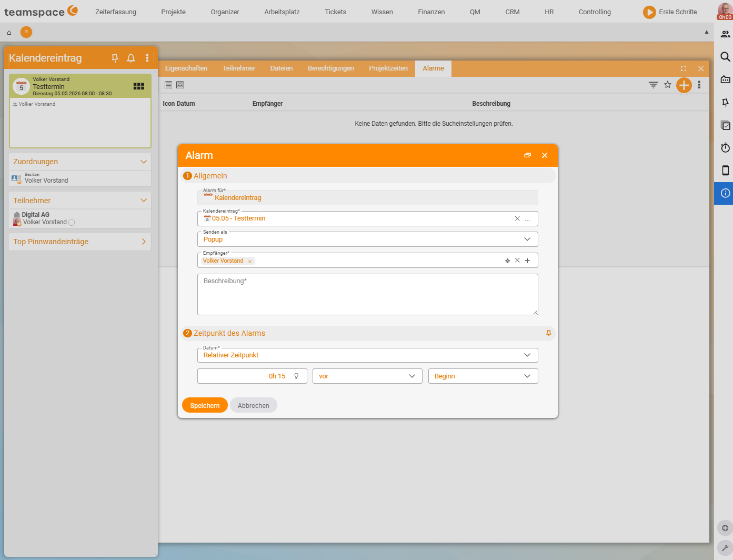Collapse the top bar with the up arrow
The image size is (733, 560).
tap(707, 32)
